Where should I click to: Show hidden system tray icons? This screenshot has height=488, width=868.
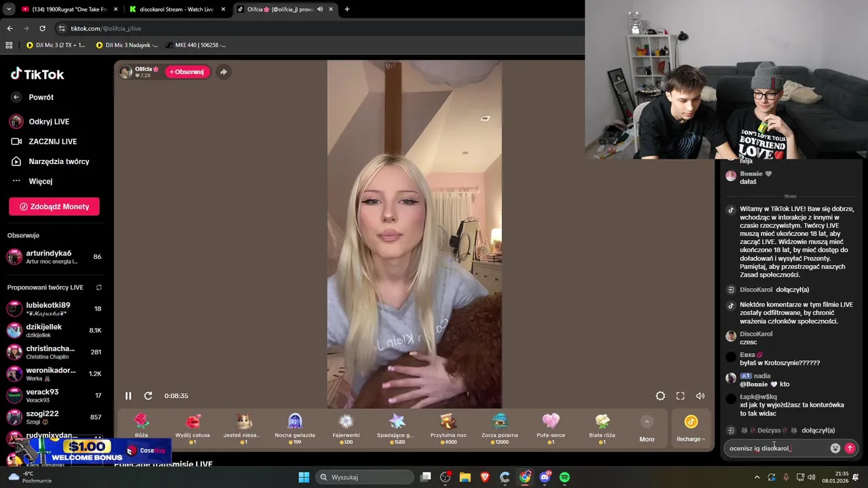(757, 477)
